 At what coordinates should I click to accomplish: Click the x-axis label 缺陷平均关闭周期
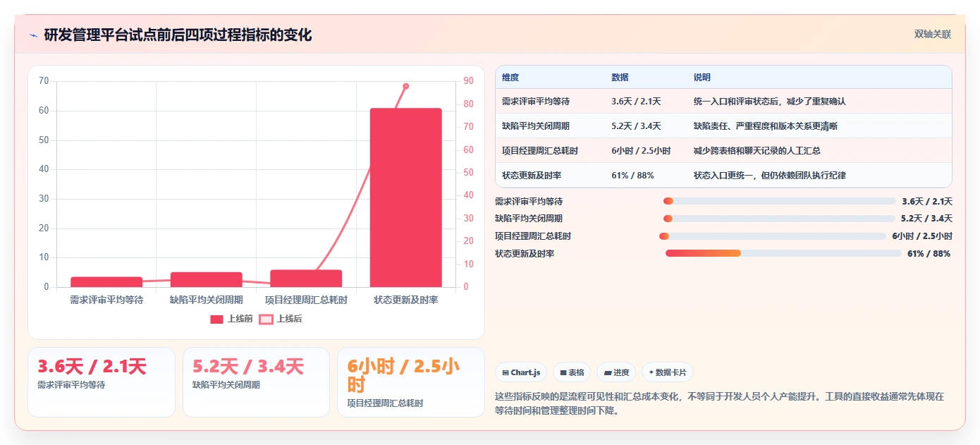coord(207,300)
